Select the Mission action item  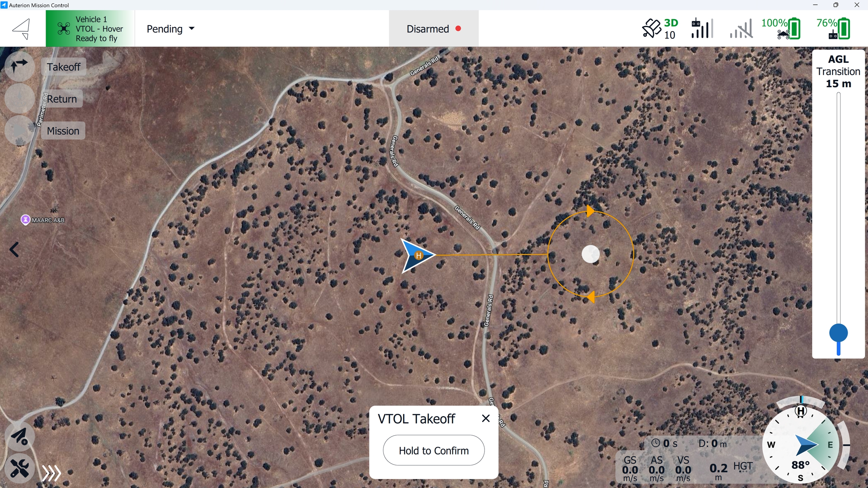pos(63,131)
